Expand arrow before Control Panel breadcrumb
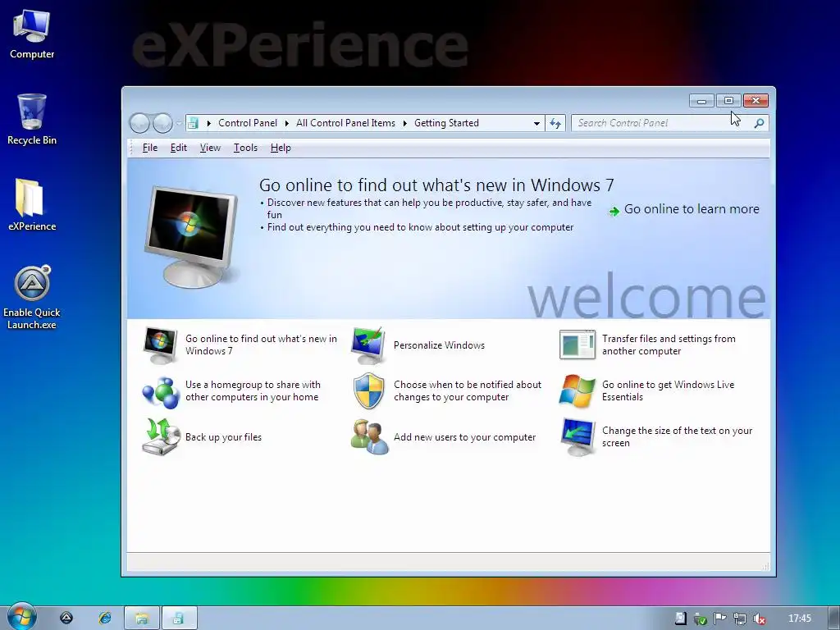 209,123
